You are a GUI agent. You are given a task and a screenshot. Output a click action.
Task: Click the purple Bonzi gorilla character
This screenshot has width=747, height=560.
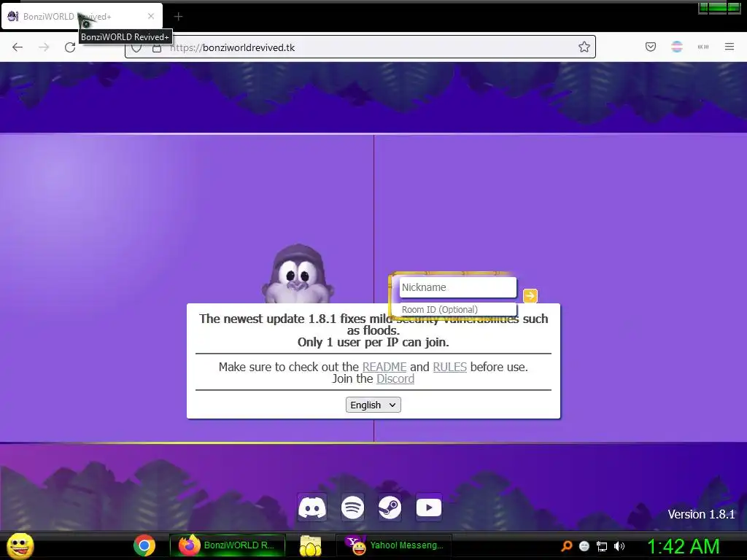[x=298, y=274]
